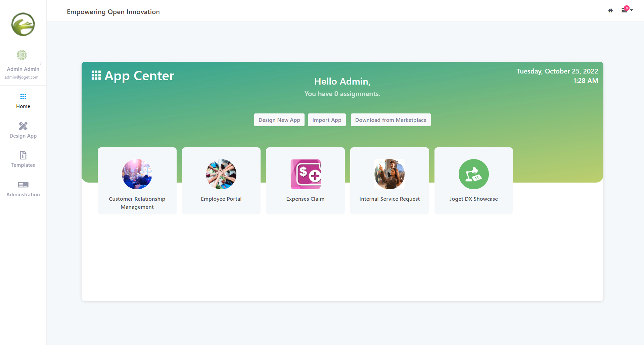Open the Admin Admin profile avatar
Image resolution: width=644 pixels, height=345 pixels.
[x=22, y=55]
